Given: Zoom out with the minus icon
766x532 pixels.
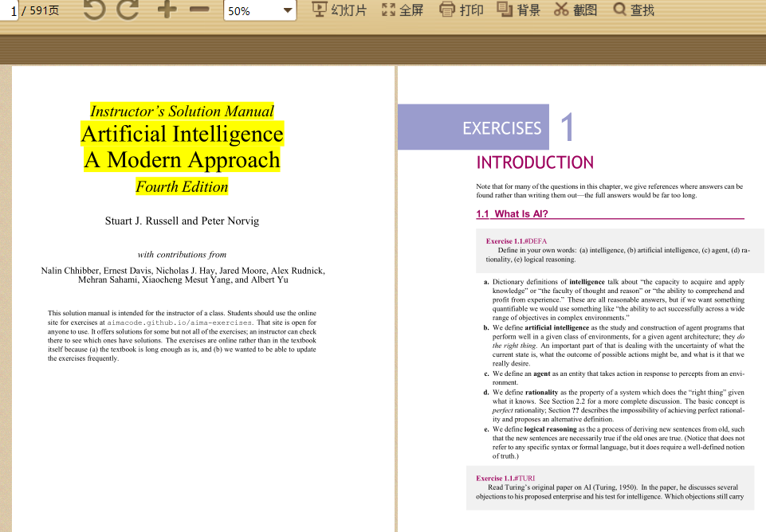Looking at the screenshot, I should (x=199, y=10).
